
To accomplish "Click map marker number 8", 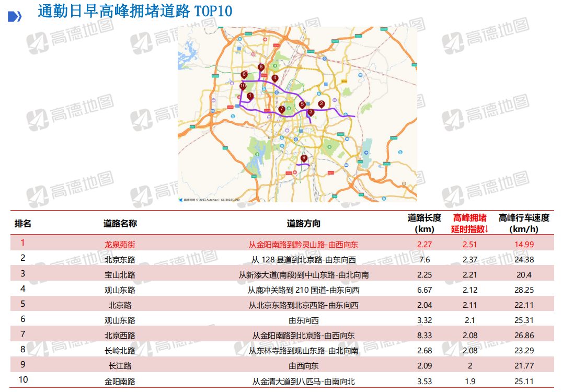I will [x=261, y=67].
